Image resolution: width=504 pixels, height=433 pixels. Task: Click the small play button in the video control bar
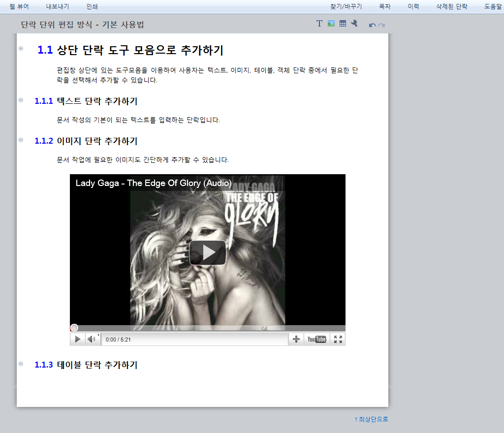(77, 339)
